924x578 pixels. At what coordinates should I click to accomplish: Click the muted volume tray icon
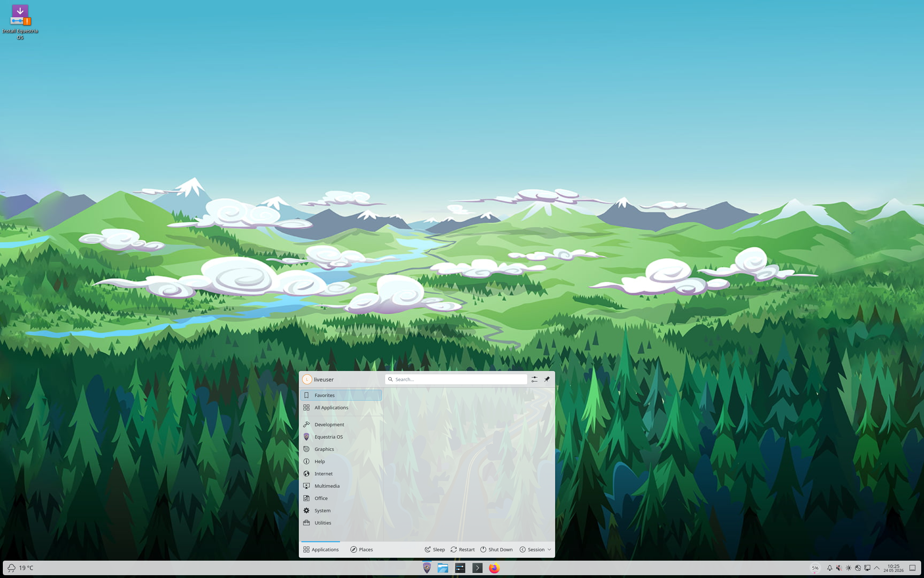[839, 568]
